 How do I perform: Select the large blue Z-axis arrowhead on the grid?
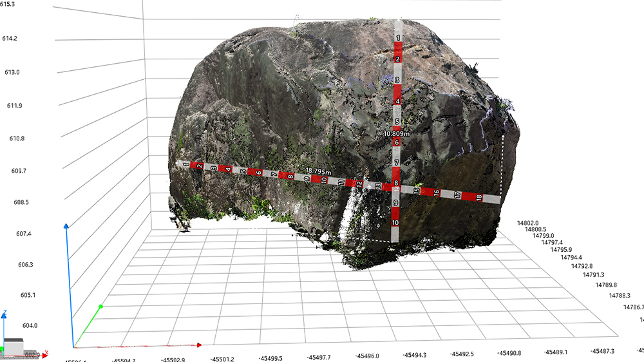pyautogui.click(x=66, y=227)
